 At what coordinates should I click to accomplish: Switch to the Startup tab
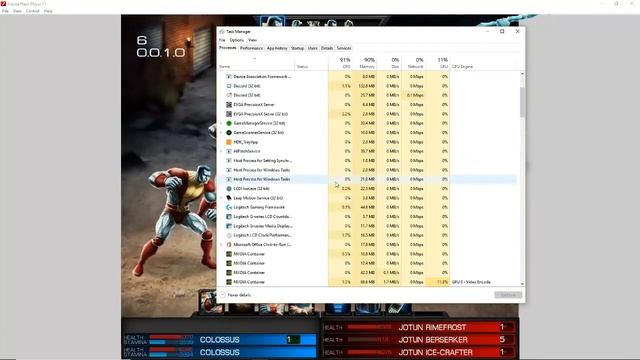tap(298, 48)
